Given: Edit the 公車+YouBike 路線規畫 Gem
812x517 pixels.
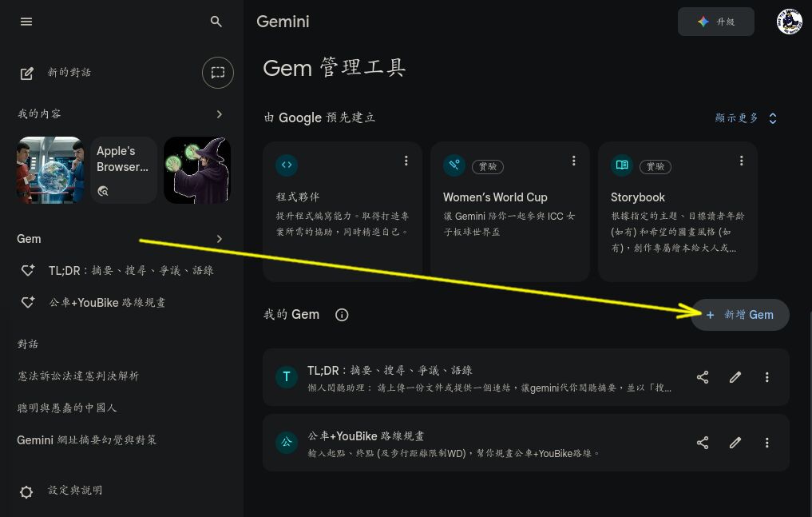Looking at the screenshot, I should pyautogui.click(x=735, y=443).
